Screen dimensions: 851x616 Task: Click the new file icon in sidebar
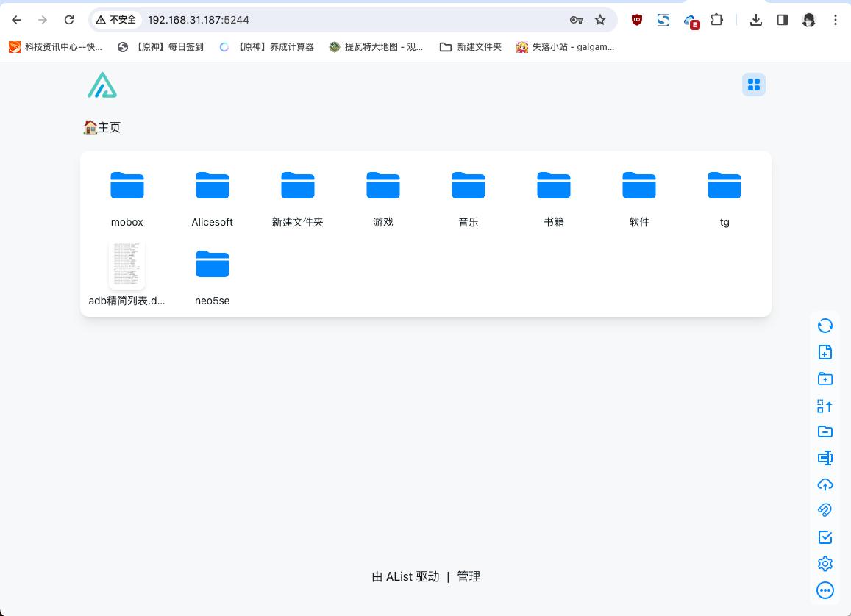point(825,352)
